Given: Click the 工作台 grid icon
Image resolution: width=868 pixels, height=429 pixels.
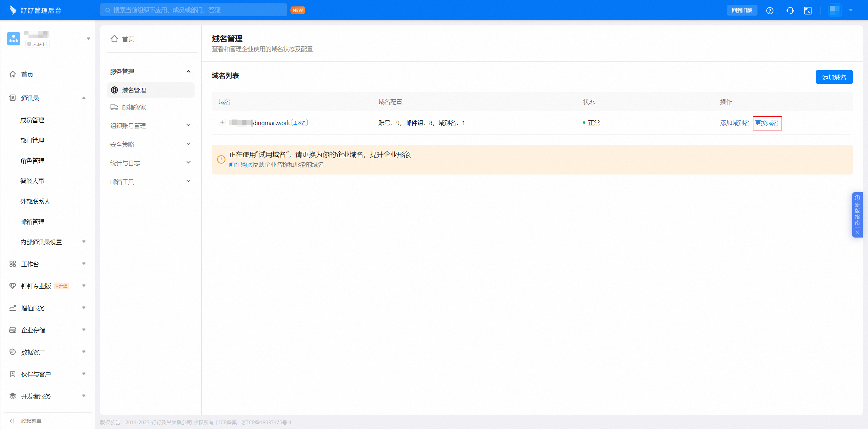Looking at the screenshot, I should pyautogui.click(x=13, y=264).
